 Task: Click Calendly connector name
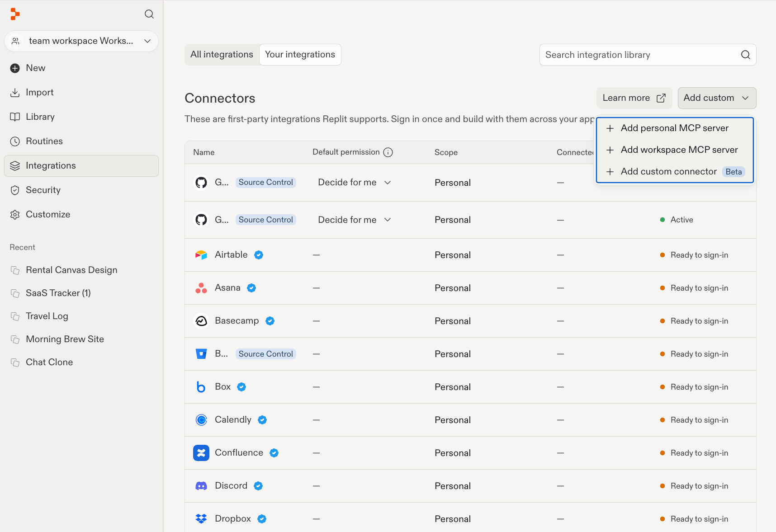(233, 420)
